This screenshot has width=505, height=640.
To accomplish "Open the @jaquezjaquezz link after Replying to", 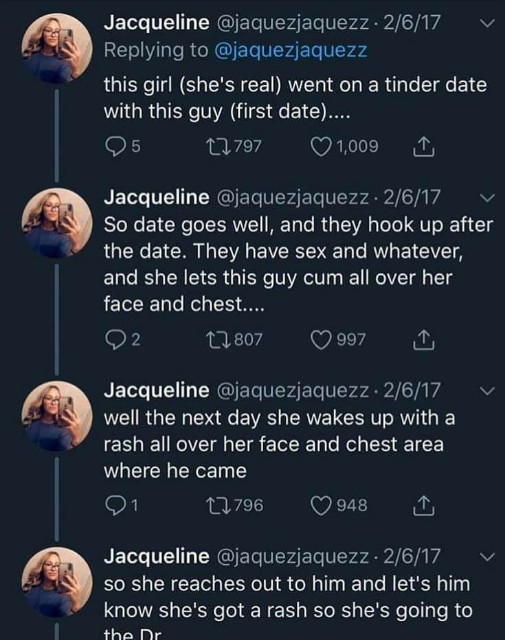I will coord(291,51).
